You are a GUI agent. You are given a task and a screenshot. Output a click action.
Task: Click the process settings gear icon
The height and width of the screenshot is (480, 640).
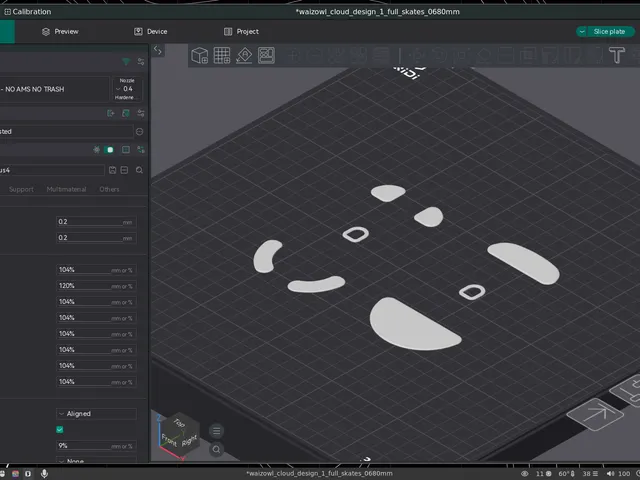tap(96, 150)
